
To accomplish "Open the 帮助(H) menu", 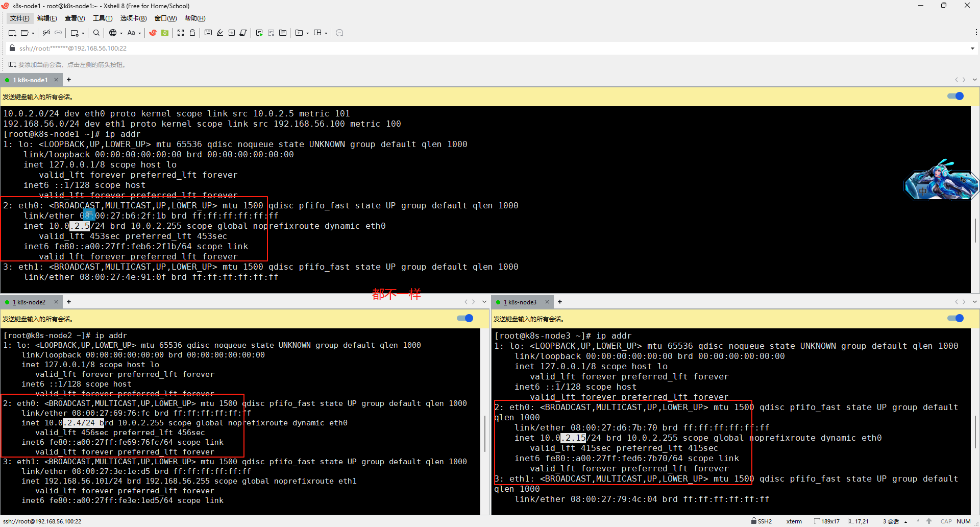I will 195,18.
